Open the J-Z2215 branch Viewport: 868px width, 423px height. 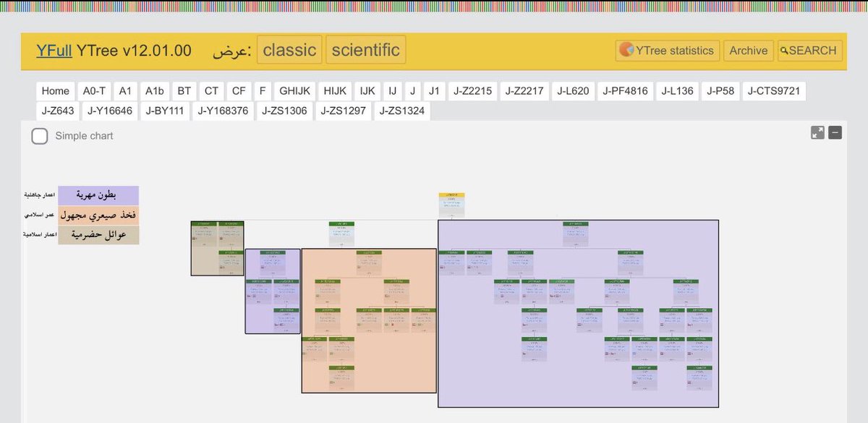[472, 91]
